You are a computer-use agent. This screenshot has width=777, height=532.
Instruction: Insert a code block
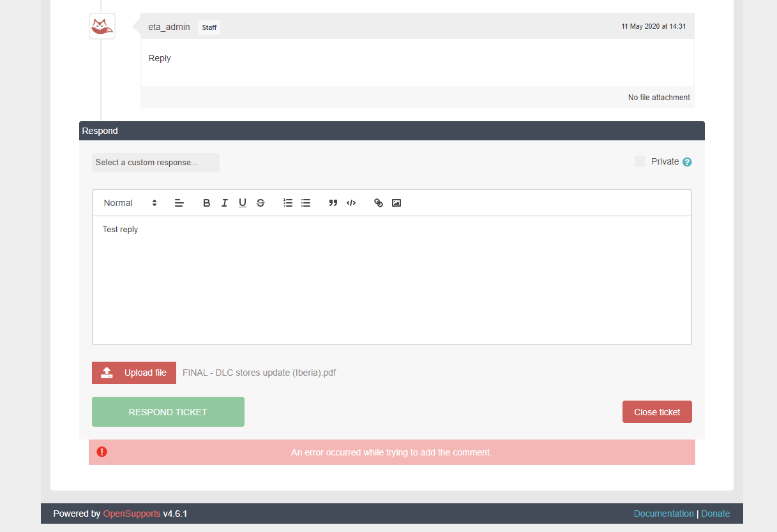[x=351, y=202]
